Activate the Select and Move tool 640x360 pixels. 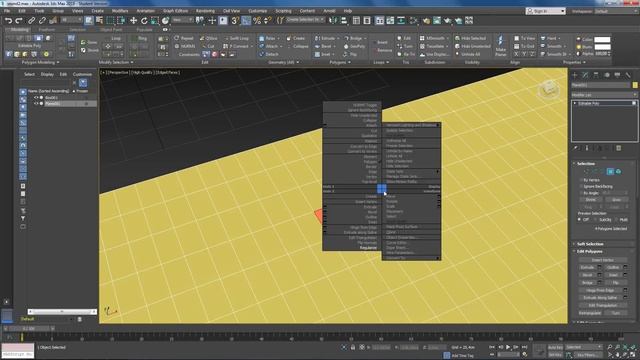(x=133, y=20)
